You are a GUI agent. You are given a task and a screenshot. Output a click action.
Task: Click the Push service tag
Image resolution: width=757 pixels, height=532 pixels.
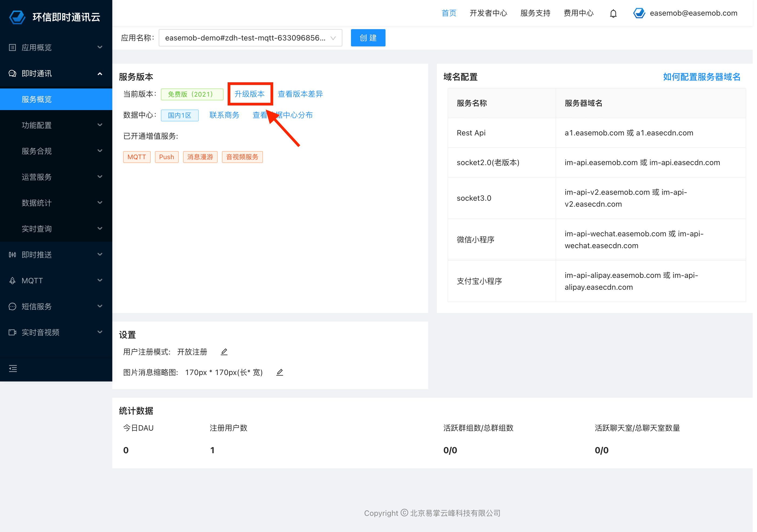click(x=167, y=157)
